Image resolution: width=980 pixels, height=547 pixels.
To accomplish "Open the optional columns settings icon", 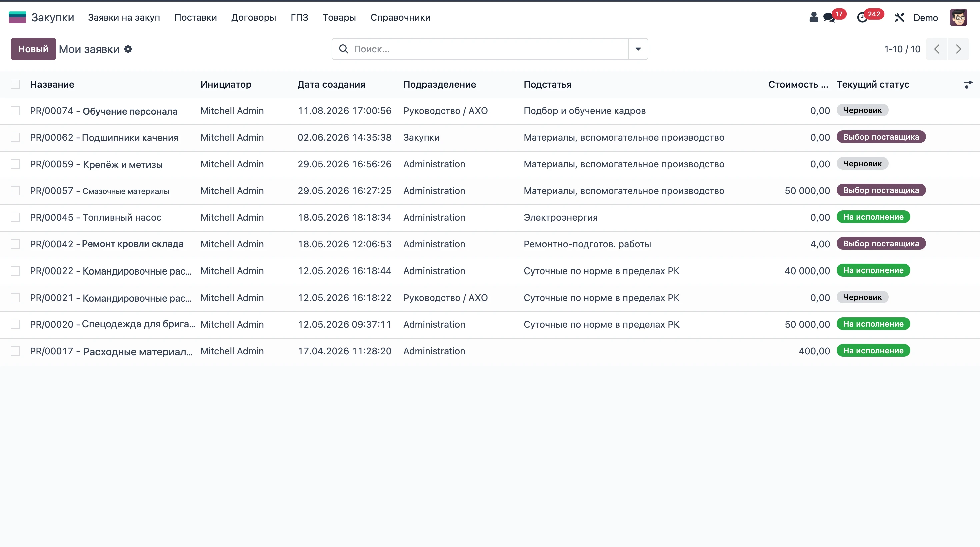I will click(968, 84).
